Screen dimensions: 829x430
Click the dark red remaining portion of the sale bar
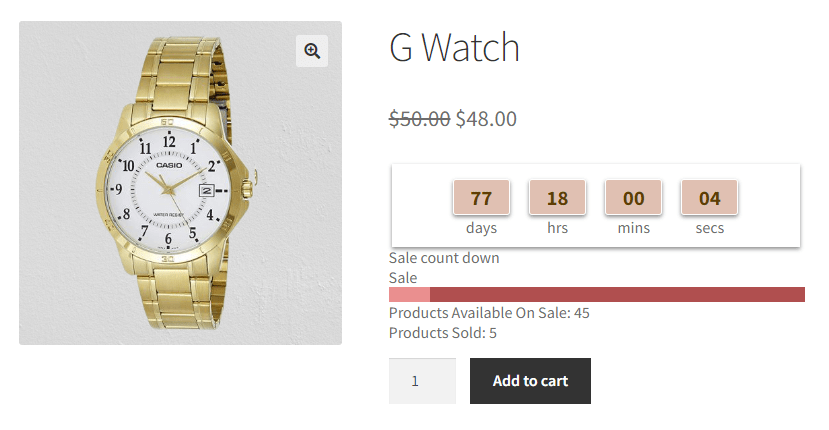[x=617, y=294]
